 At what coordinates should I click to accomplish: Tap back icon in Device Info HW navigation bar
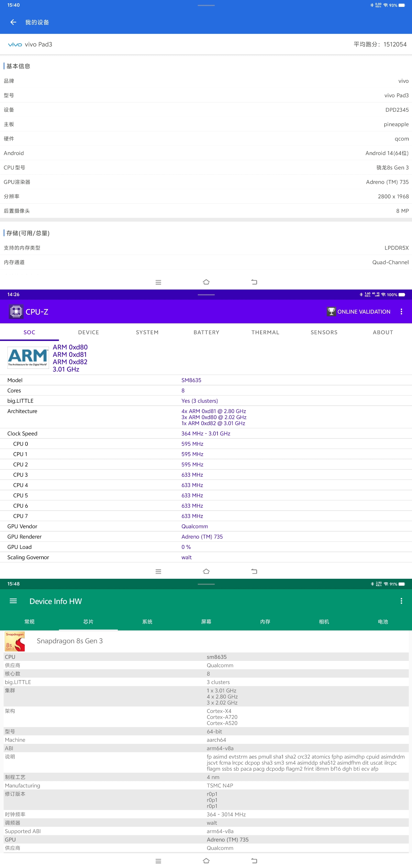(254, 861)
